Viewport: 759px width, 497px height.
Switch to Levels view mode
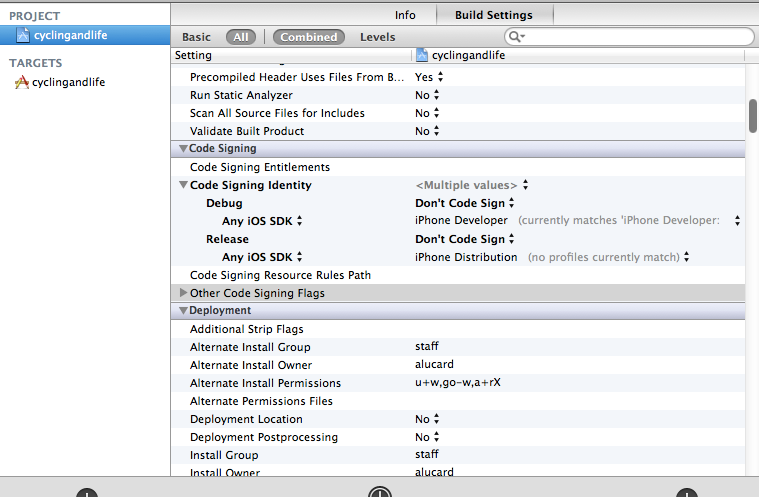[x=377, y=37]
